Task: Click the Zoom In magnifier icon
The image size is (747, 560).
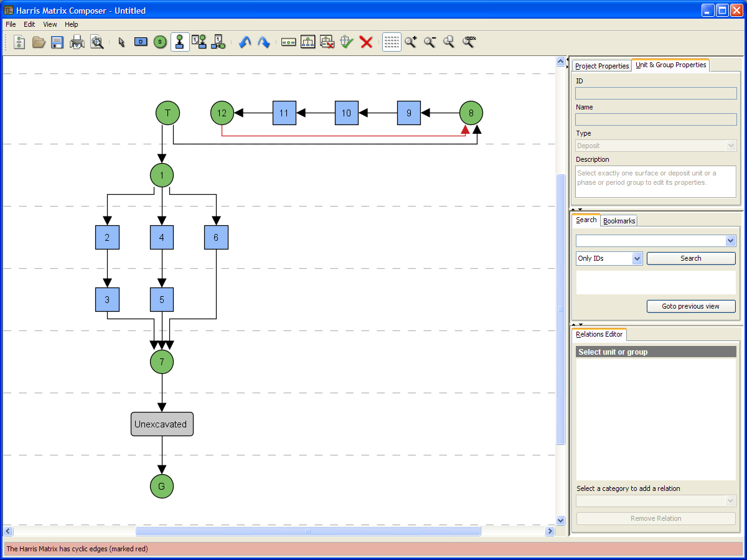Action: click(410, 42)
